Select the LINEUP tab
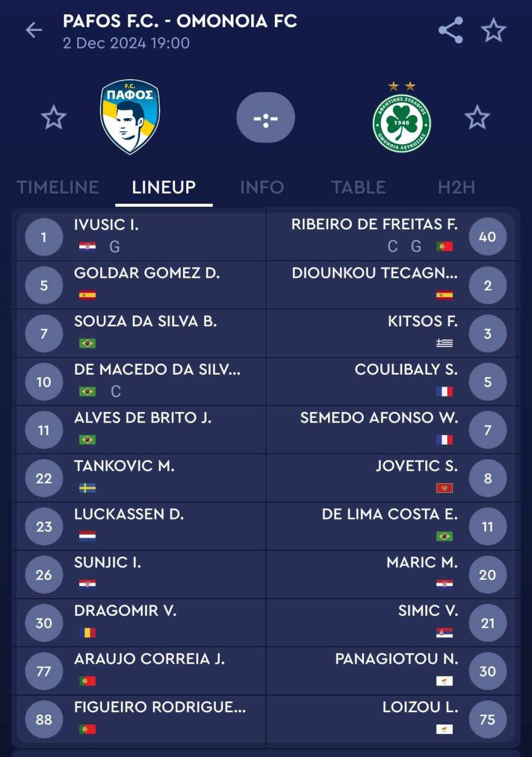The image size is (532, 757). (164, 187)
